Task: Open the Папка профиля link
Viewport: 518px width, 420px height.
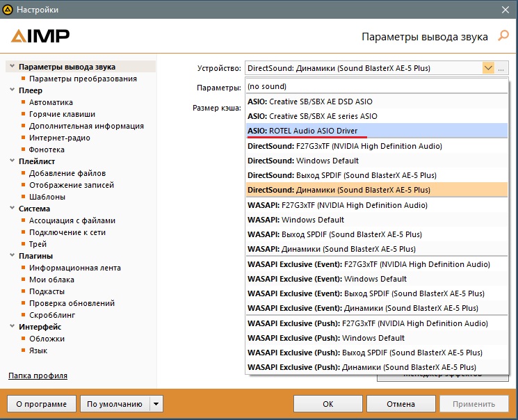Action: tap(38, 375)
